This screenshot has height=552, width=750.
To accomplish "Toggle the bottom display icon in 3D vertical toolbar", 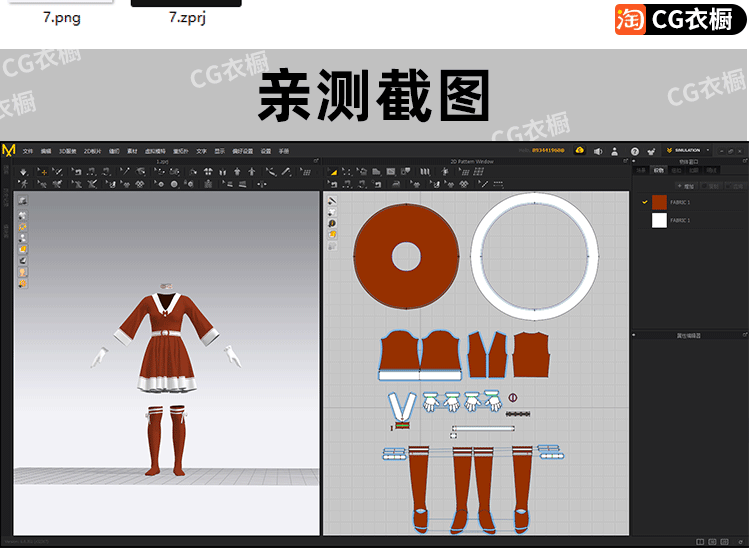I will pos(22,284).
